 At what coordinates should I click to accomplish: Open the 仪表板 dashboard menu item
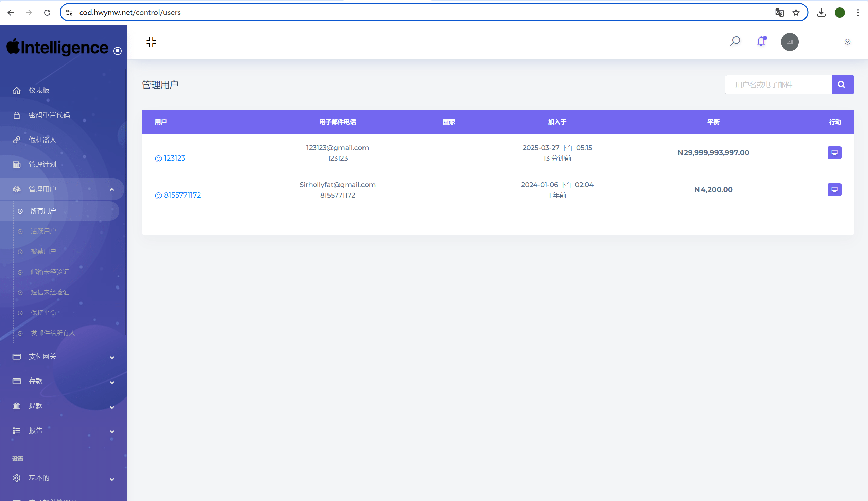tap(39, 91)
